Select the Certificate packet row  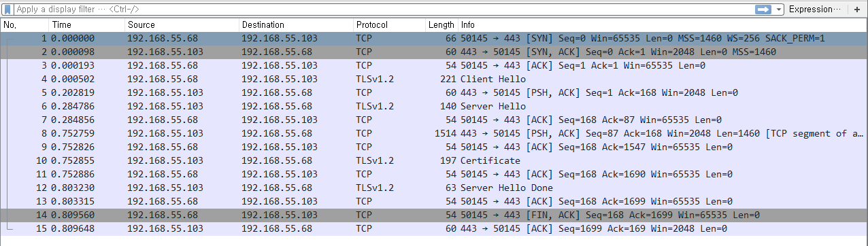[x=434, y=160]
